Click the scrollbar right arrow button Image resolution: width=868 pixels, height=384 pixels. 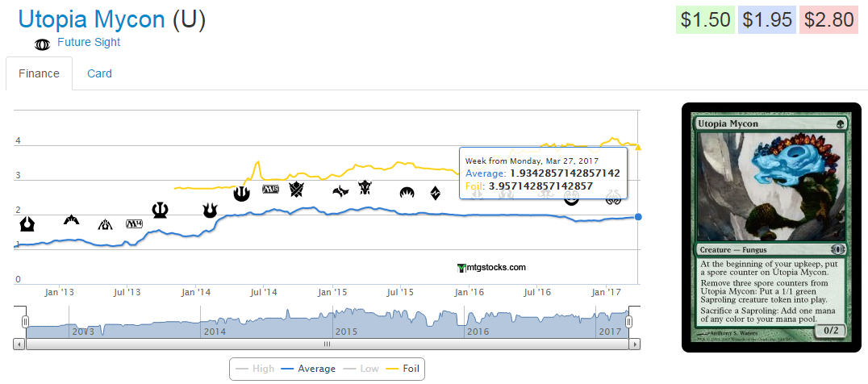pyautogui.click(x=634, y=344)
